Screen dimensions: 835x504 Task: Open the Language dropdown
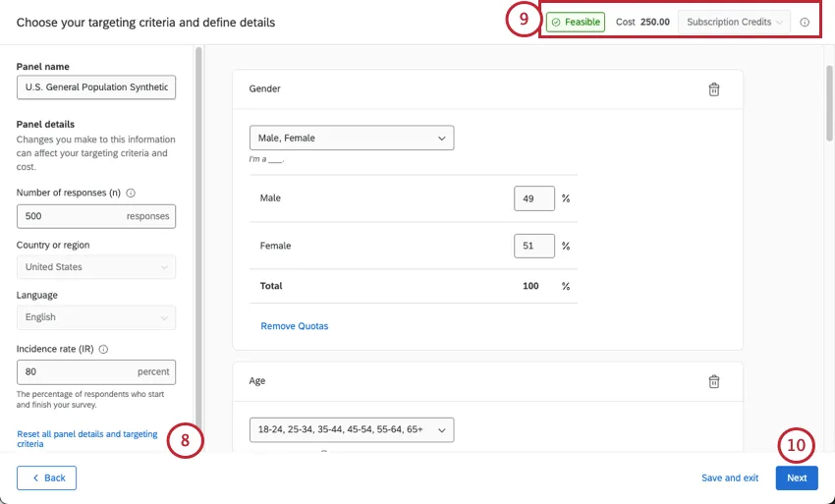(x=96, y=317)
